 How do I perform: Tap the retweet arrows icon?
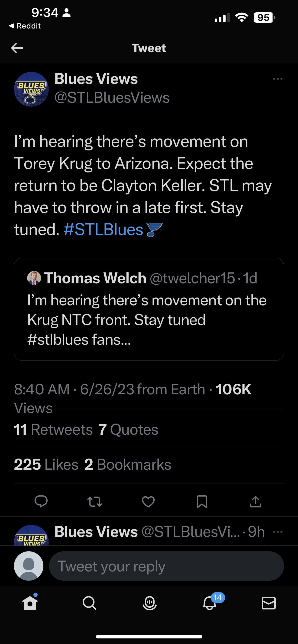pyautogui.click(x=95, y=501)
